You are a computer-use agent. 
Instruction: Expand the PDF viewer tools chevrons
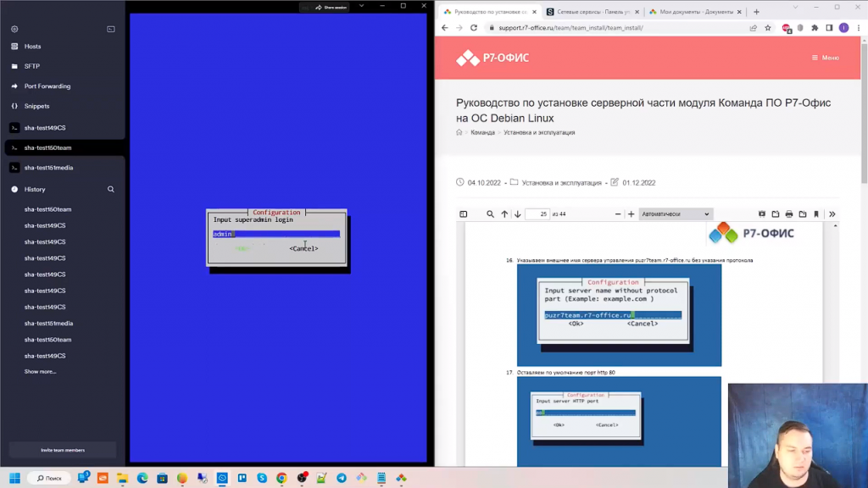point(832,214)
